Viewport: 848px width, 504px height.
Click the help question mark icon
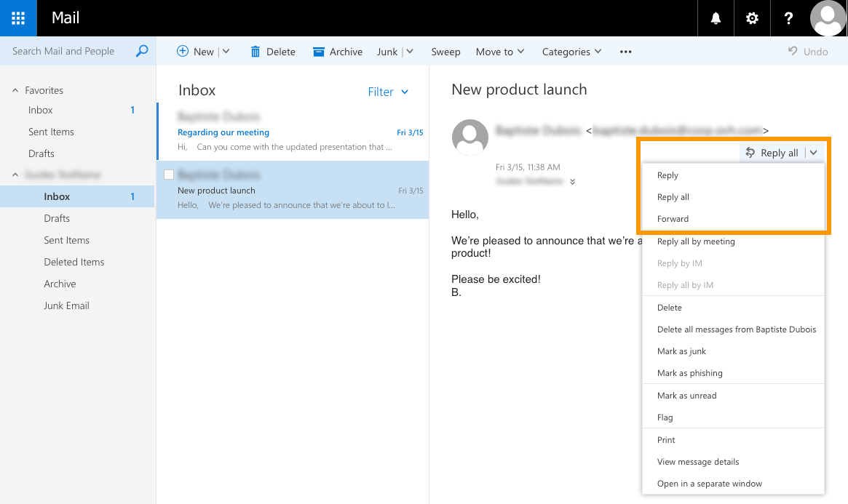(788, 18)
